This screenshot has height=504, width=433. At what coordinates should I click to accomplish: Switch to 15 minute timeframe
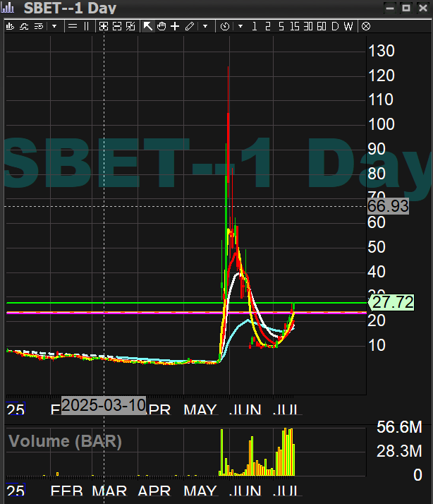click(x=295, y=26)
